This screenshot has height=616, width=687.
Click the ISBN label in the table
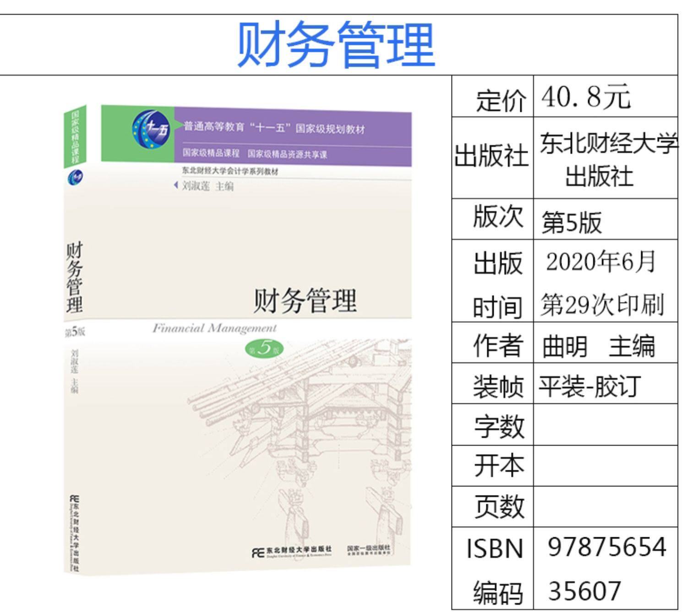pos(495,548)
